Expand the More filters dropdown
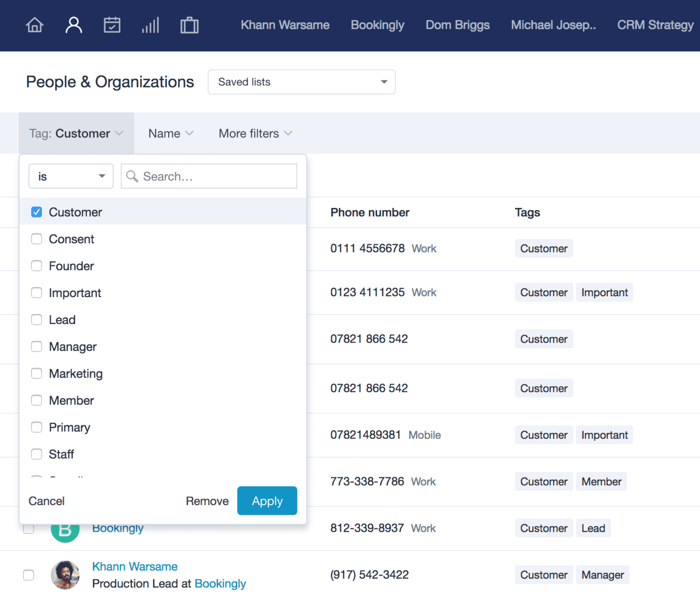Screen dimensions: 700x596 [x=255, y=133]
